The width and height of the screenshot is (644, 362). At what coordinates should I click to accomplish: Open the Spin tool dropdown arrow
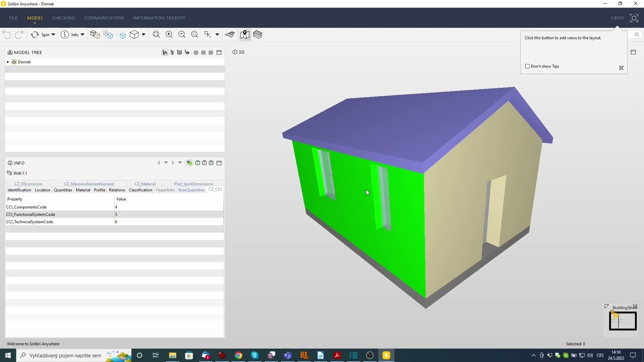point(53,35)
